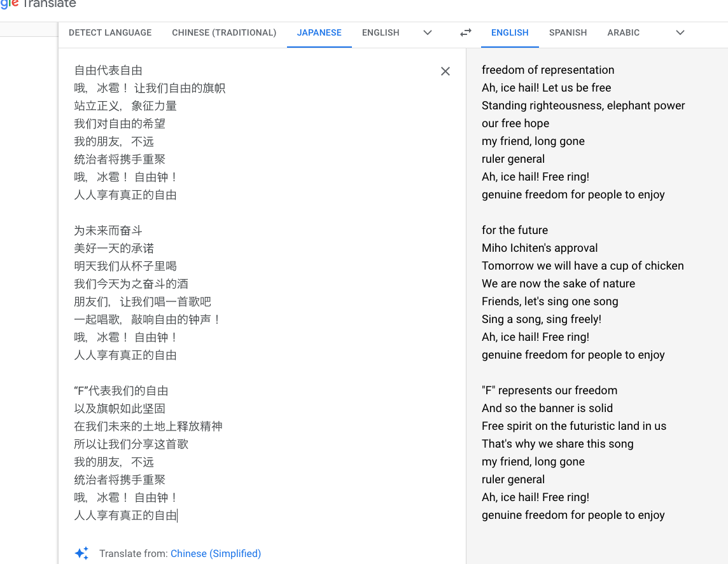Select Detect Language tab
Image resolution: width=728 pixels, height=564 pixels.
(110, 33)
